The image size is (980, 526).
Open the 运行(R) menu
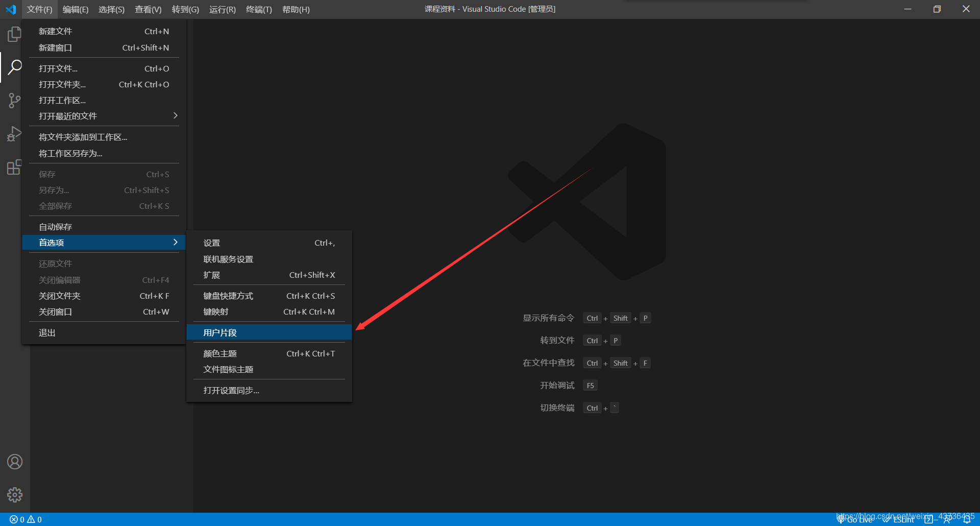[x=222, y=9]
